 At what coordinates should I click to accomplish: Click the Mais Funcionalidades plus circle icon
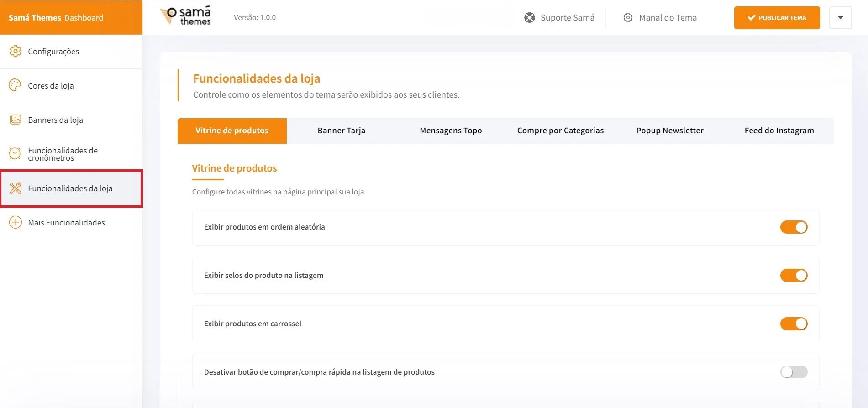point(16,222)
